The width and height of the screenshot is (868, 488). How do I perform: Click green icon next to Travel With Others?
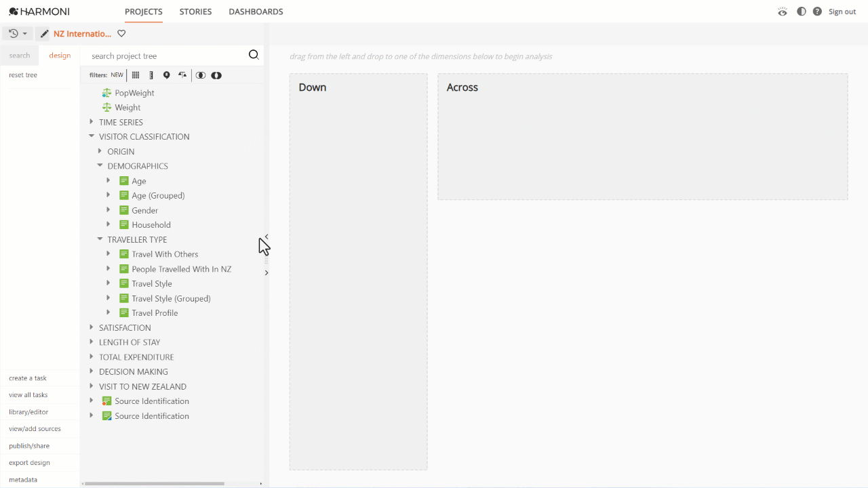point(124,254)
